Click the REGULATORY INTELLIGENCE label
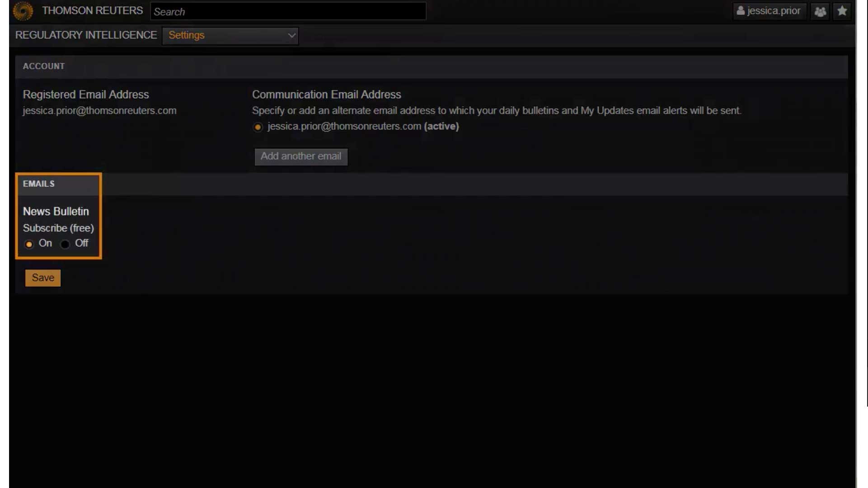The height and width of the screenshot is (488, 868). pos(86,35)
